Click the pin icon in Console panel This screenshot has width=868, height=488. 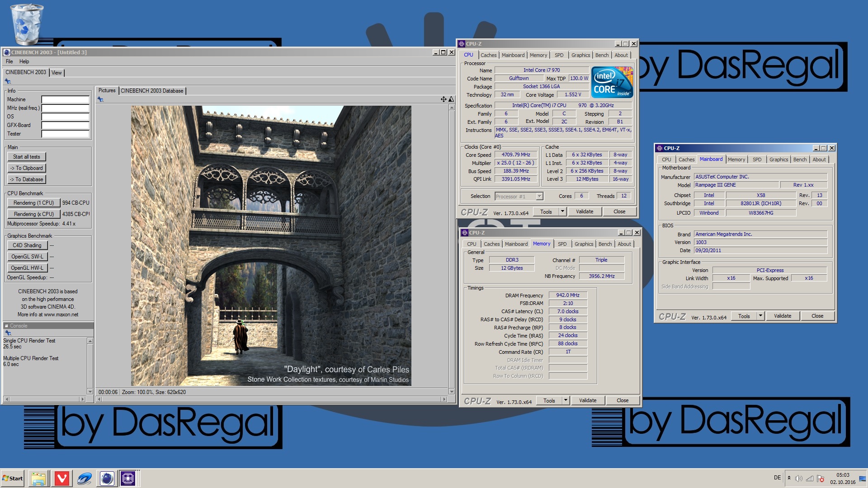(8, 333)
